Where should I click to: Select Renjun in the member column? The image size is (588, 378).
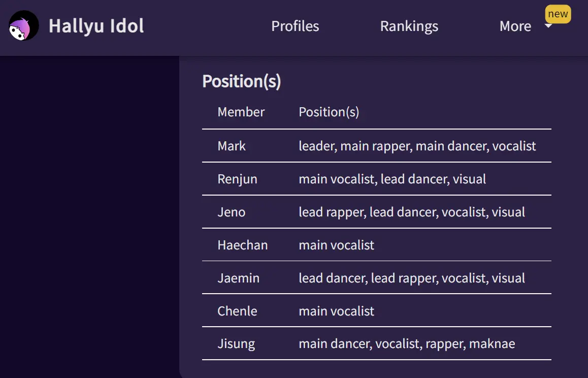tap(237, 179)
